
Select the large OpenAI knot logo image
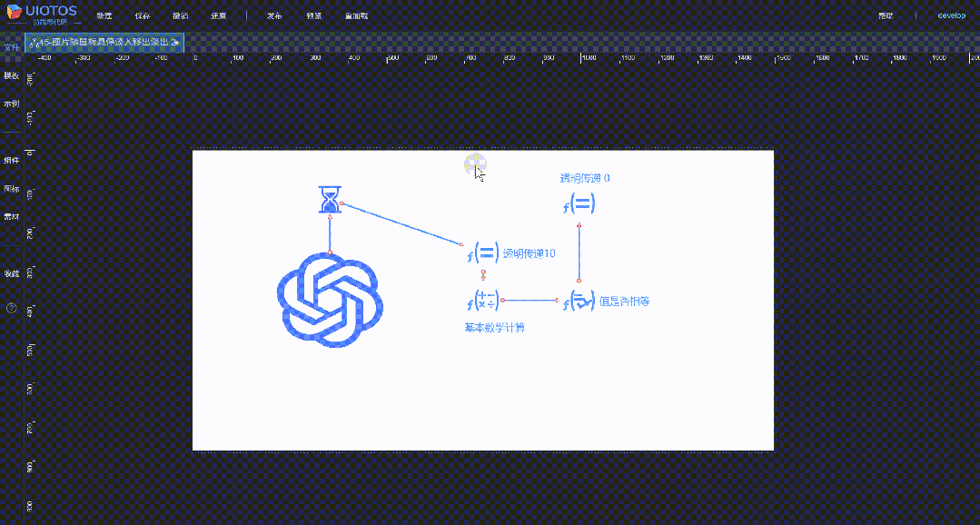pyautogui.click(x=330, y=300)
